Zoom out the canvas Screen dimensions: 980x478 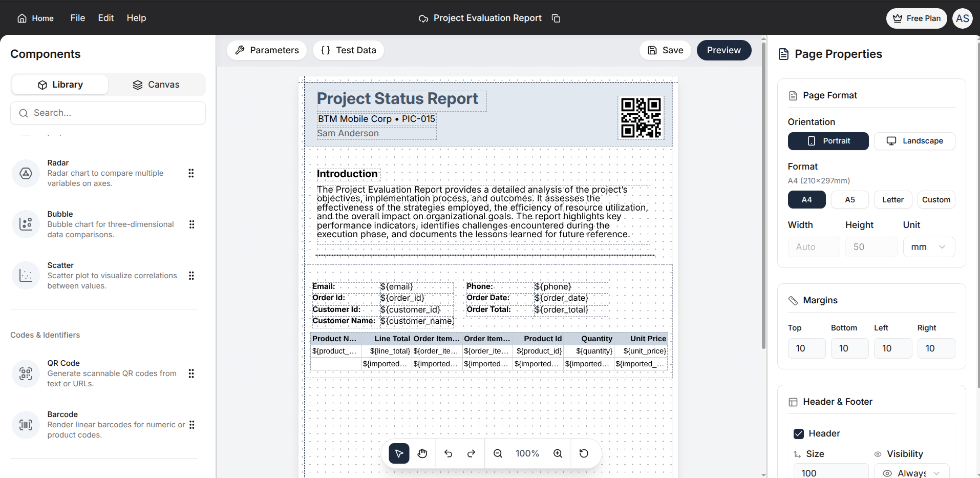[x=498, y=453]
